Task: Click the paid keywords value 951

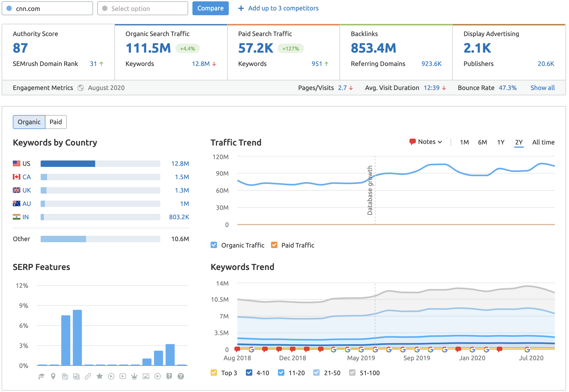Action: [x=317, y=64]
